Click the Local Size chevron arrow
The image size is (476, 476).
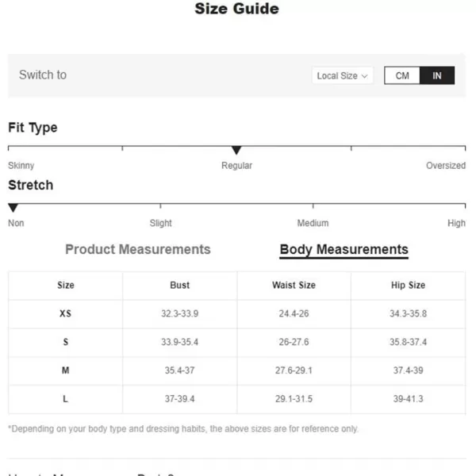click(365, 76)
